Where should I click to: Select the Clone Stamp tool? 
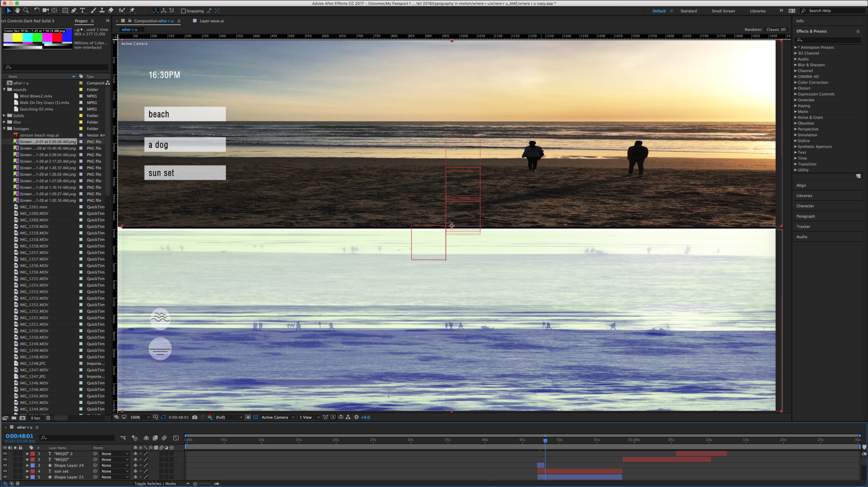point(102,11)
